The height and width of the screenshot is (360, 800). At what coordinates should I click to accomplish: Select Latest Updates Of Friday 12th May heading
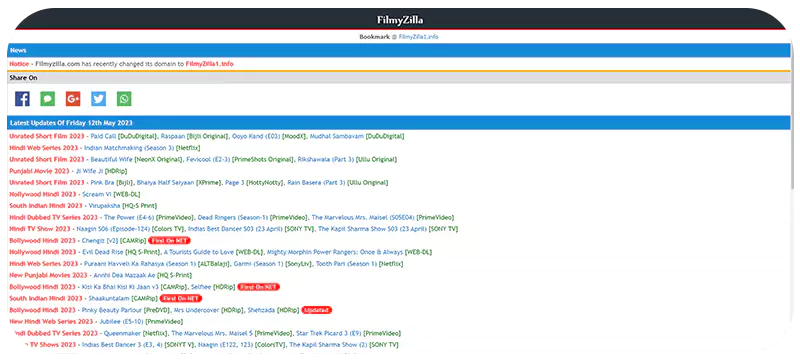click(x=71, y=123)
